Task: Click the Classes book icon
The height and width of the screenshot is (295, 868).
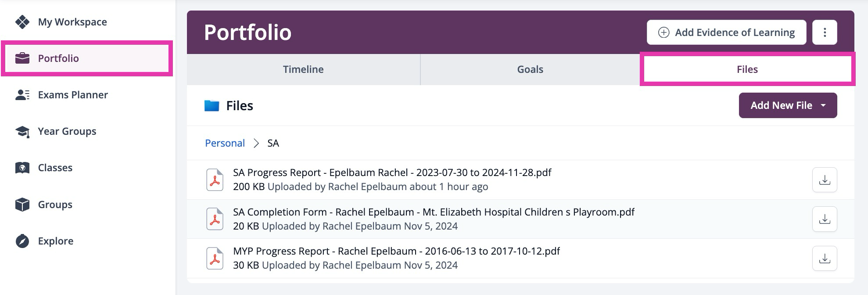Action: (x=22, y=168)
